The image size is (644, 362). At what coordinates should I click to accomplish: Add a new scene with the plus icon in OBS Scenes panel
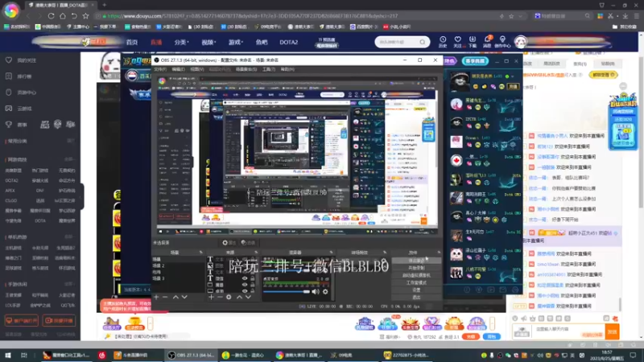[x=156, y=297]
